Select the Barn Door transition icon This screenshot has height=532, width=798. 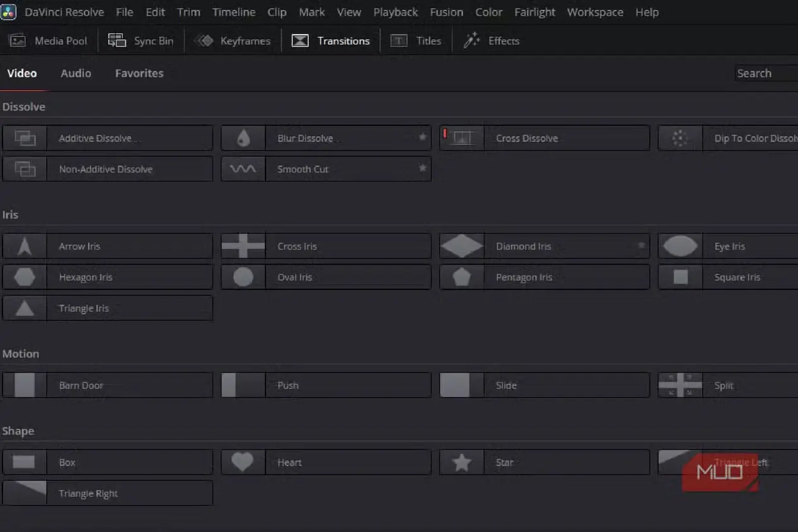pos(25,385)
